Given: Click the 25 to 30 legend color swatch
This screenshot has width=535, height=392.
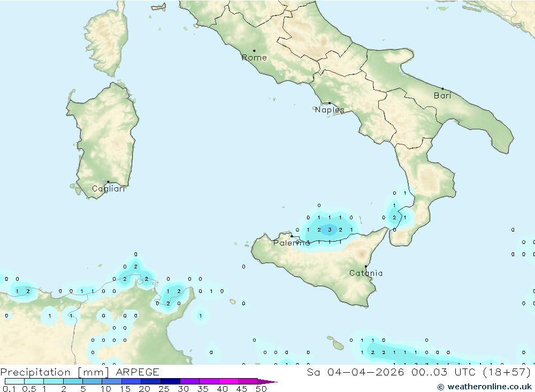Looking at the screenshot, I should (170, 381).
